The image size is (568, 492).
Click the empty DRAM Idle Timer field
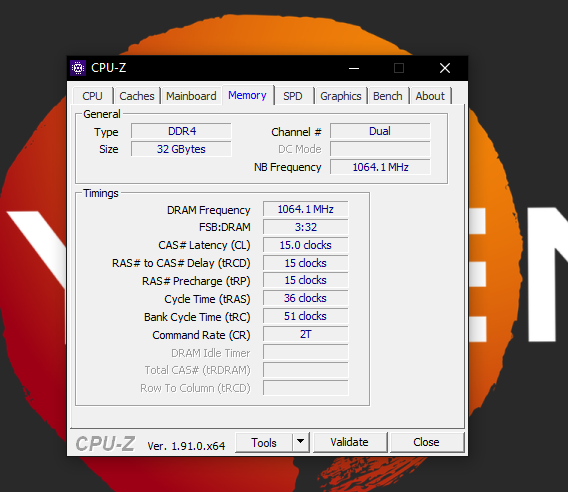[305, 352]
